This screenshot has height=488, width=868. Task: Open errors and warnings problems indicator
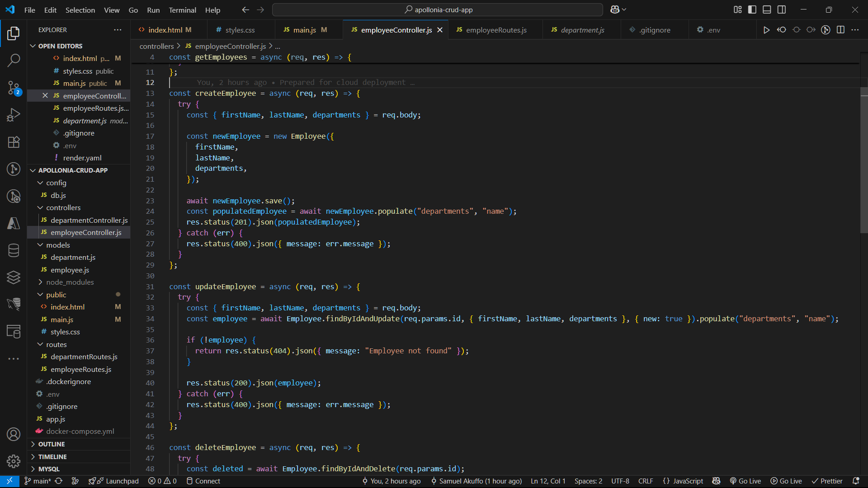[x=162, y=481]
